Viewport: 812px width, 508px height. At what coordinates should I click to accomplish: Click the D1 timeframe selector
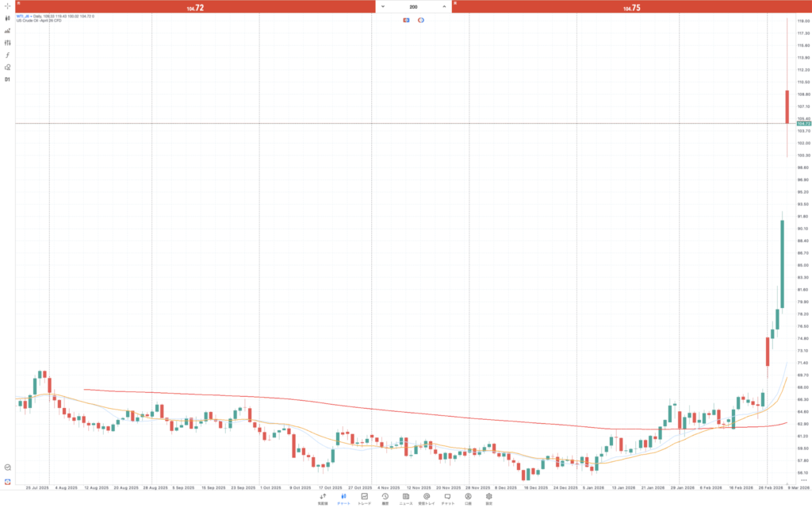point(7,80)
